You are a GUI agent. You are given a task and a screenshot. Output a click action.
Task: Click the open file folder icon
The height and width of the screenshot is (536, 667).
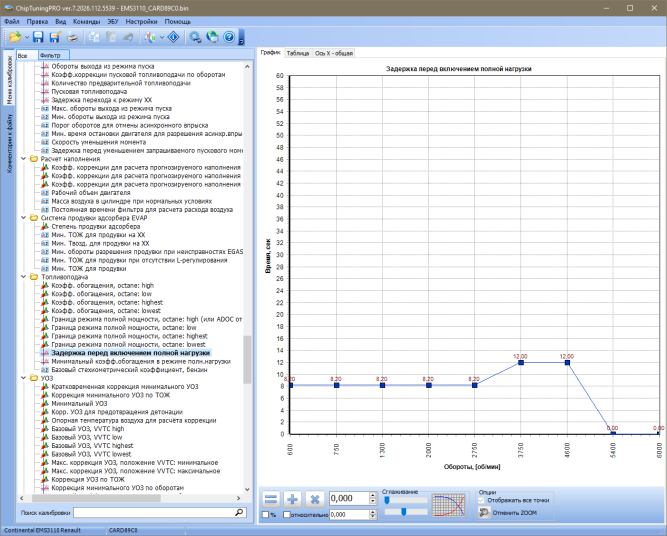pos(15,37)
